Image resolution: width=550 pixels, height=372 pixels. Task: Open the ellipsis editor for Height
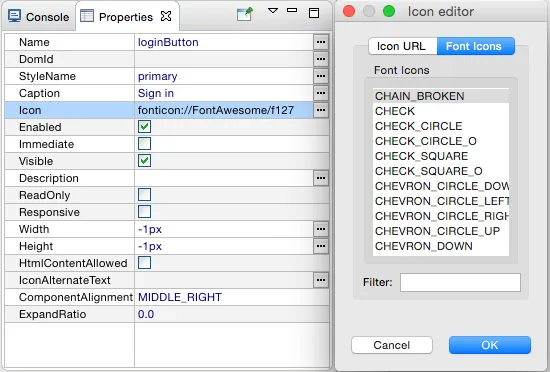tap(321, 246)
